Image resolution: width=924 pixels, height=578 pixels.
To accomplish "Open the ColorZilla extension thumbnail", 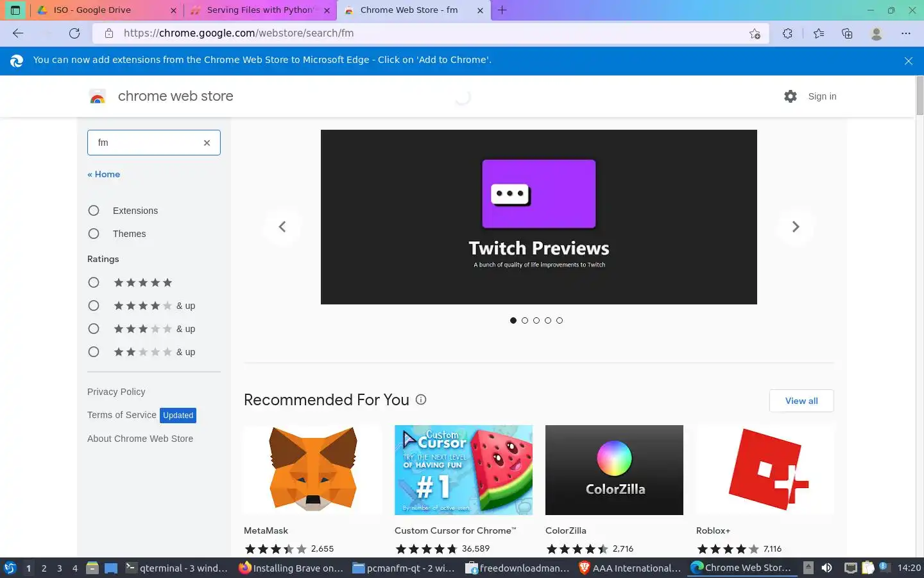I will 614,470.
